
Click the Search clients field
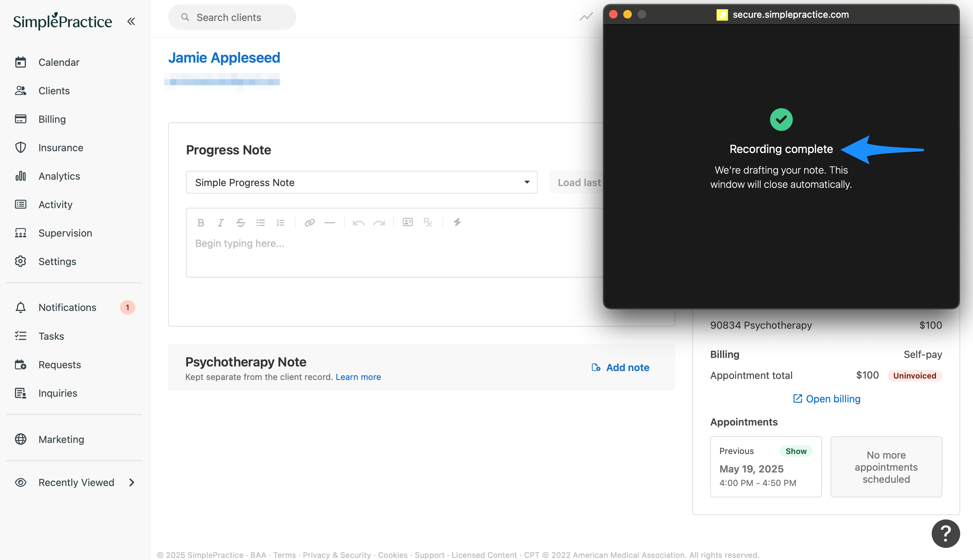click(232, 17)
